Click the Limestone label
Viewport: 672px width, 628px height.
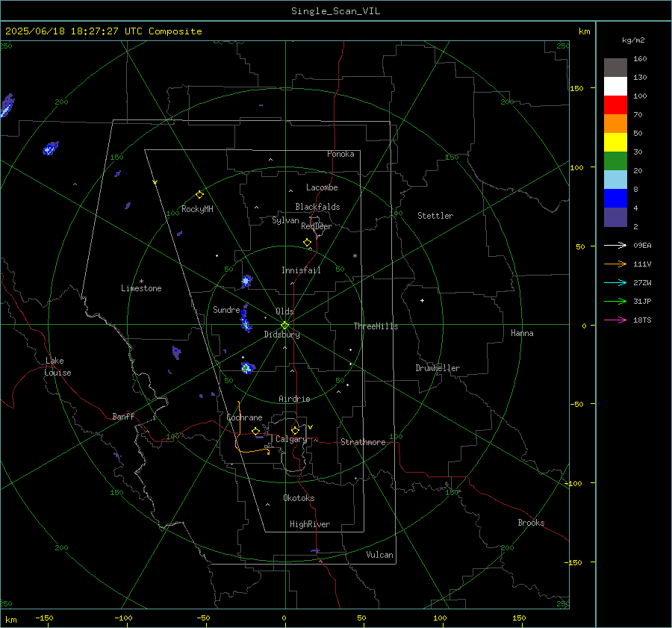tap(141, 288)
